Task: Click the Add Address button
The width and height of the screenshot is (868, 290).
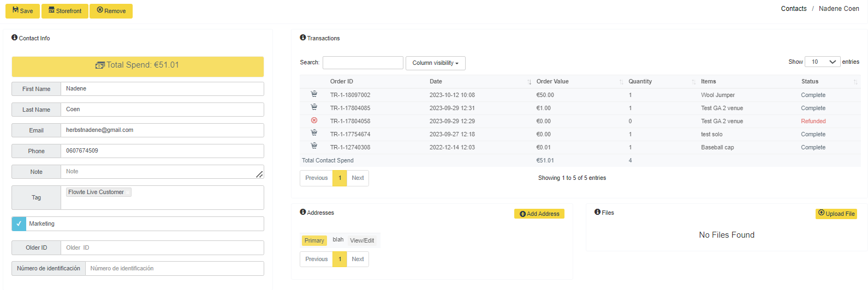Action: point(539,214)
